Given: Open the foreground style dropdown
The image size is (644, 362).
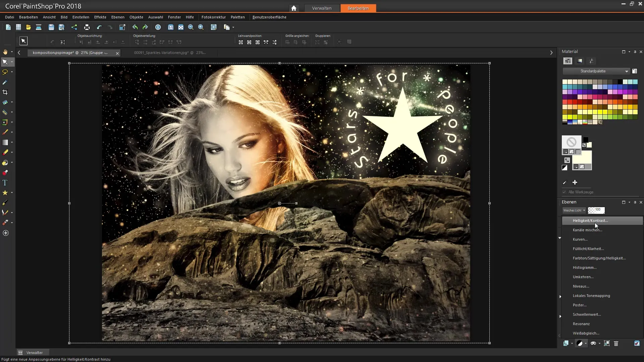Looking at the screenshot, I should tap(566, 152).
